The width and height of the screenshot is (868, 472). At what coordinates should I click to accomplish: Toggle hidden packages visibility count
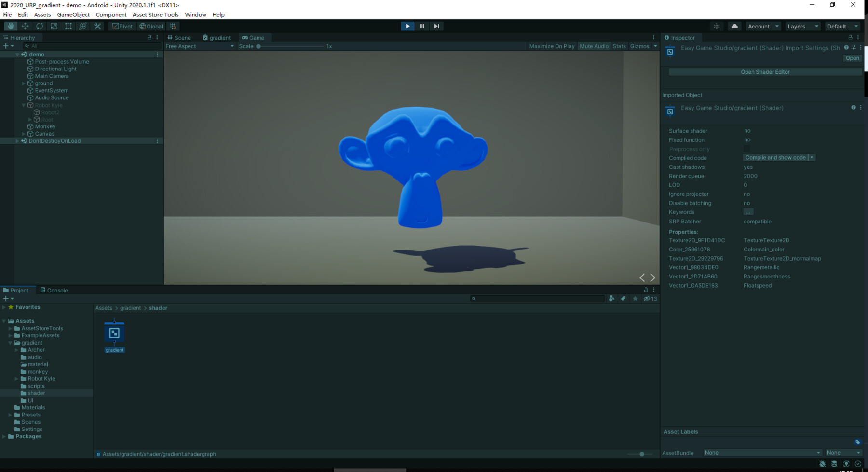(x=650, y=299)
